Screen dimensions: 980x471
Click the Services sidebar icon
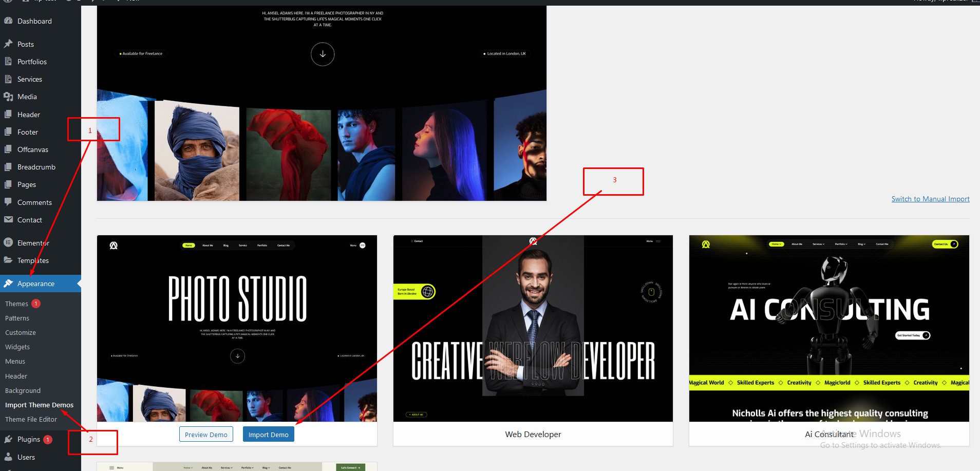pyautogui.click(x=8, y=79)
